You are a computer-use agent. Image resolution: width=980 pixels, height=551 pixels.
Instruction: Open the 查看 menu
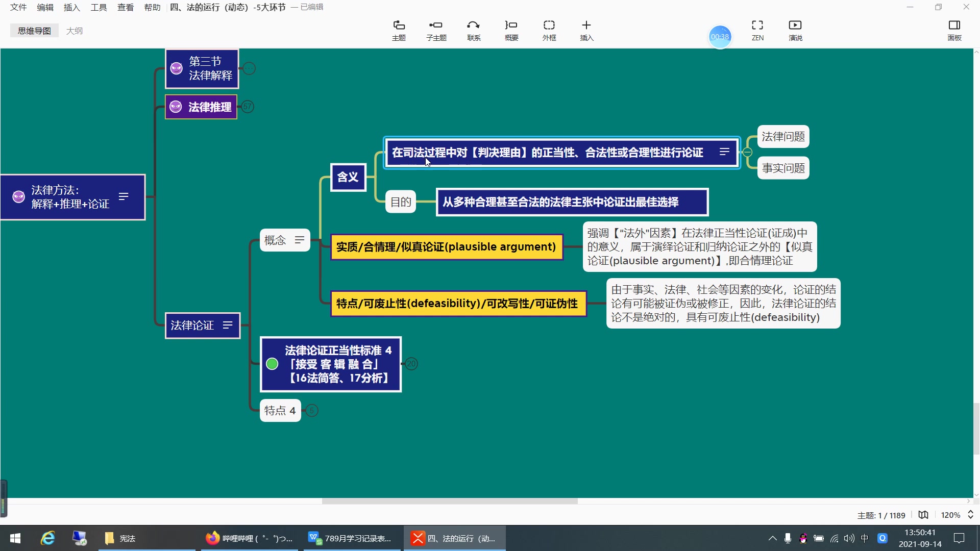(126, 7)
